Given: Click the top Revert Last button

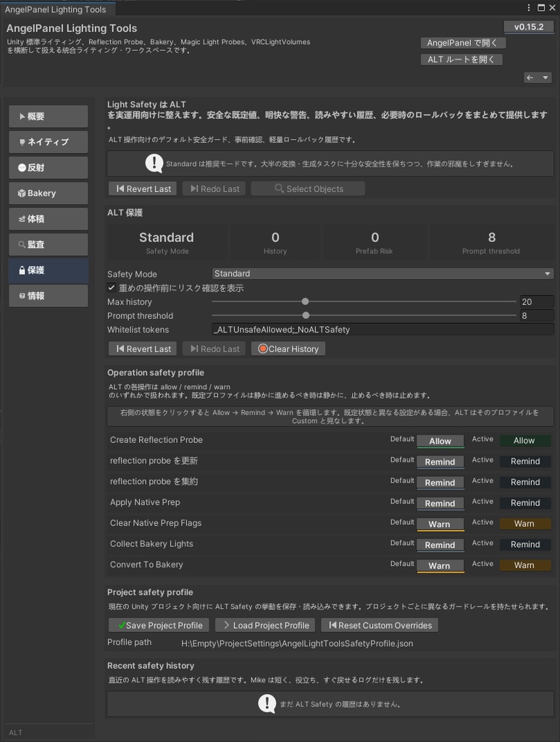Looking at the screenshot, I should tap(143, 189).
